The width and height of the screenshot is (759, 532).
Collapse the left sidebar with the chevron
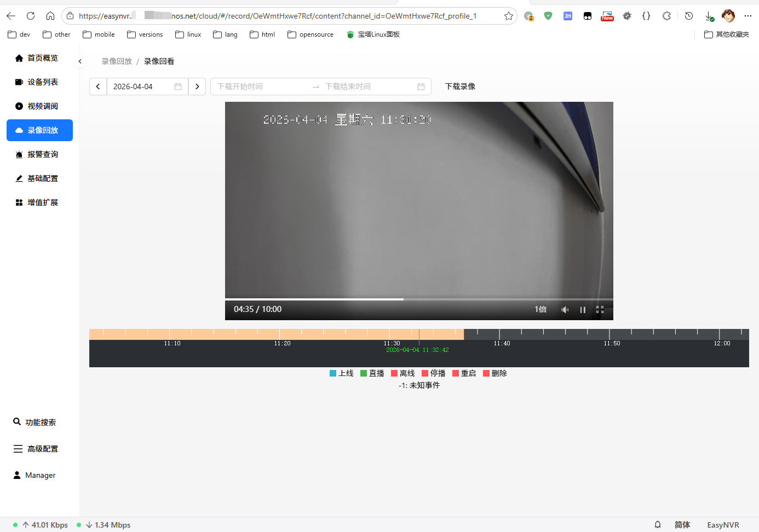[80, 61]
